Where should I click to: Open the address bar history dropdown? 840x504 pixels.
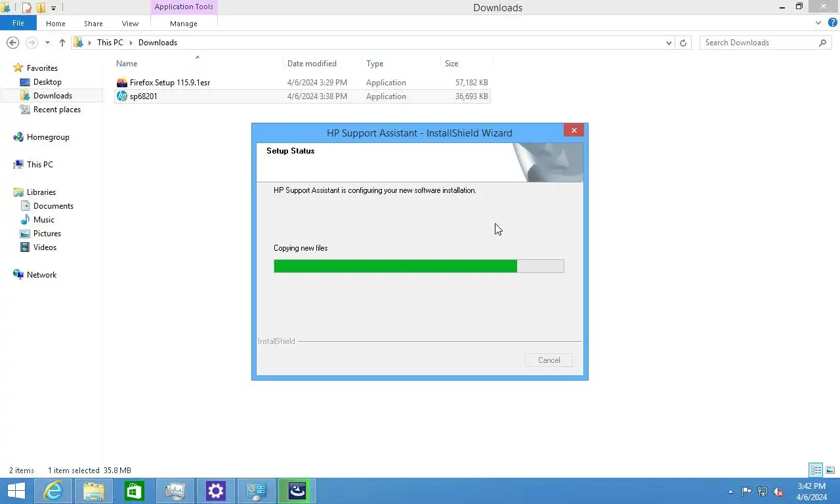coord(669,43)
